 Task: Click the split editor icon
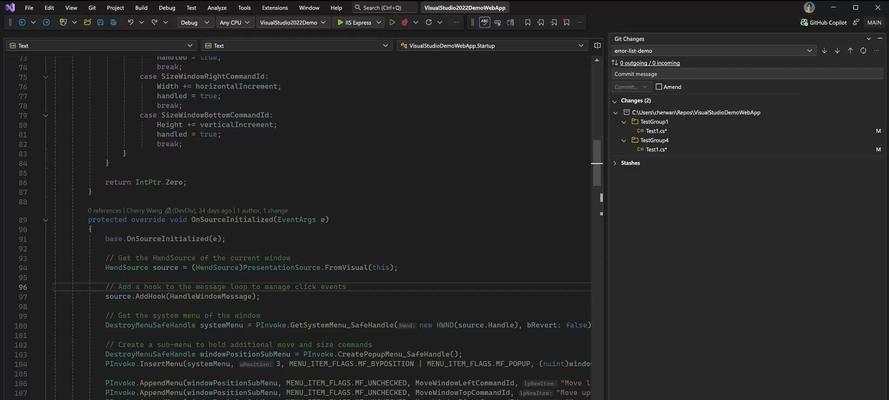(597, 45)
